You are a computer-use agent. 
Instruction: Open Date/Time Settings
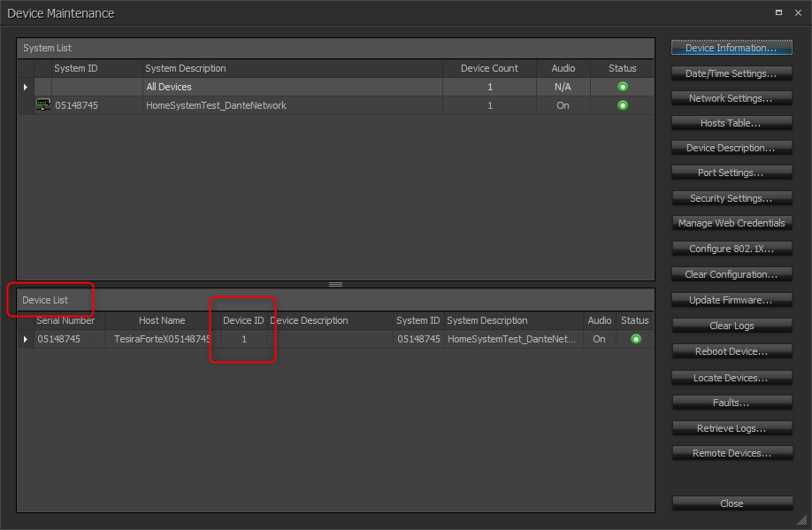[x=732, y=73]
